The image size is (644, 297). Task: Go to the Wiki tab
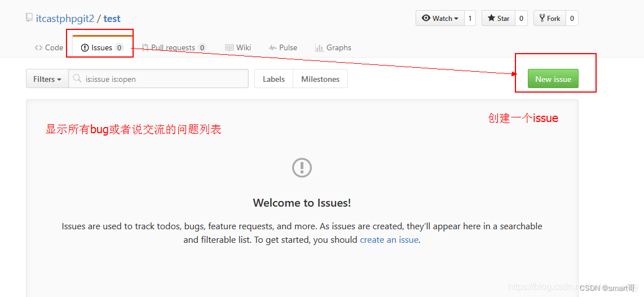(x=238, y=48)
